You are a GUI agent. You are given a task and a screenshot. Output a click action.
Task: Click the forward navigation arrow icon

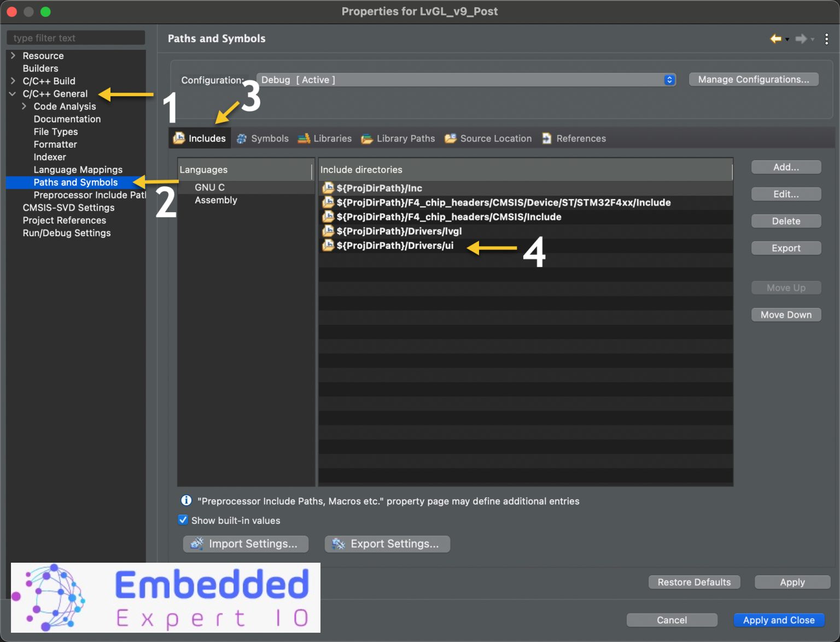coord(801,38)
